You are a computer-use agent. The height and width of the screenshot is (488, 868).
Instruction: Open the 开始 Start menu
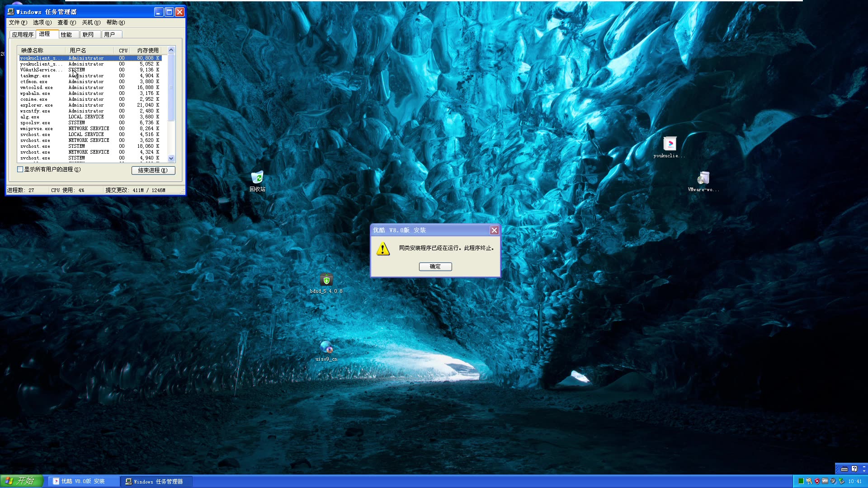(x=21, y=481)
